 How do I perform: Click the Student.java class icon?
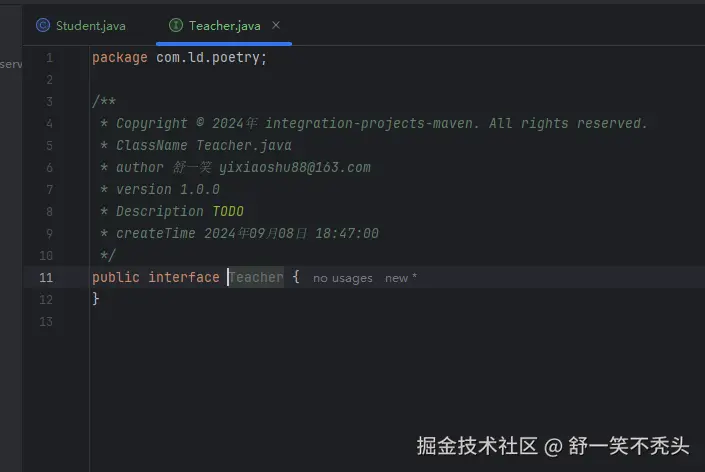click(43, 25)
